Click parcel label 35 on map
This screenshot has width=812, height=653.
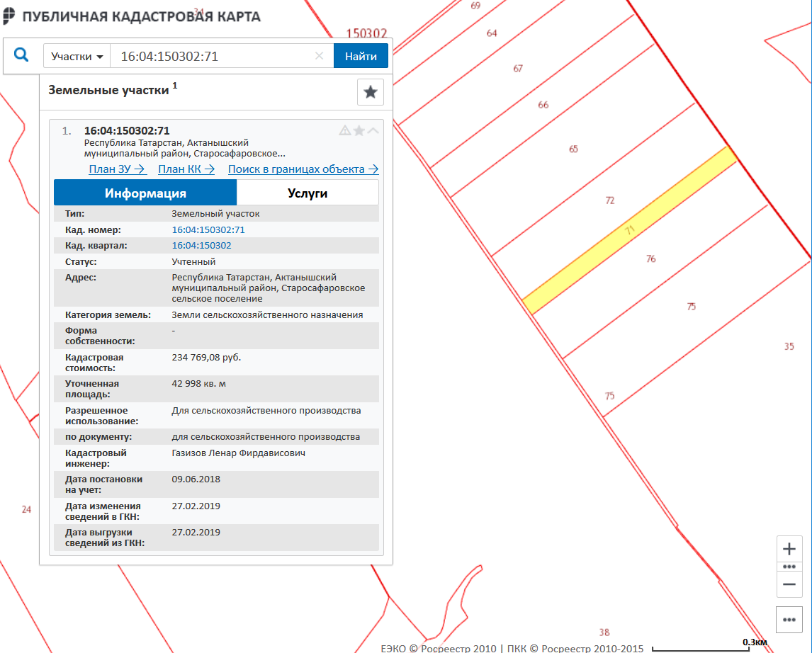789,346
